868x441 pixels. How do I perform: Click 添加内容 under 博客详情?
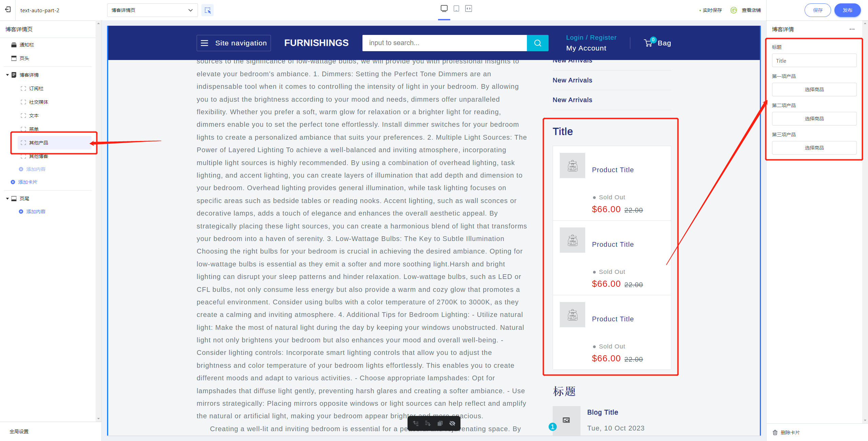tap(32, 169)
